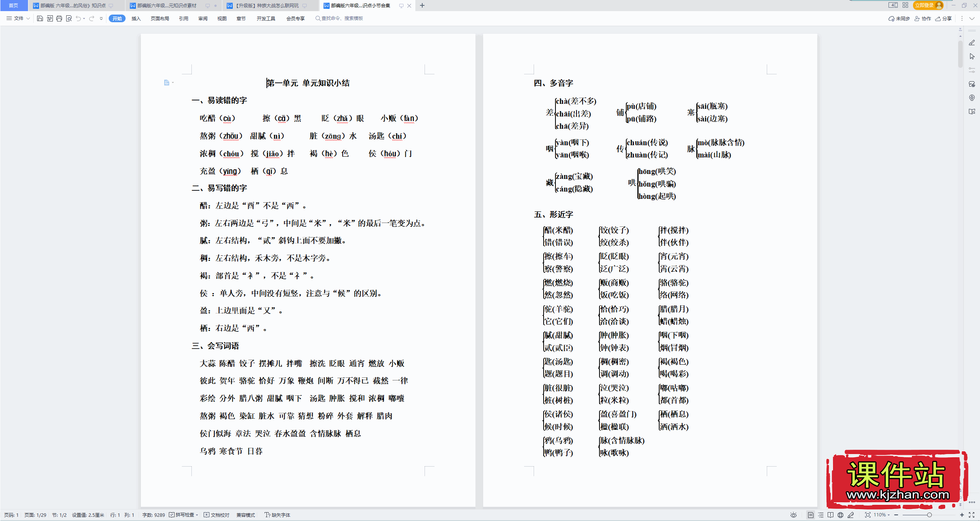Switch to web layout view in status bar
This screenshot has width=980, height=521.
click(840, 515)
